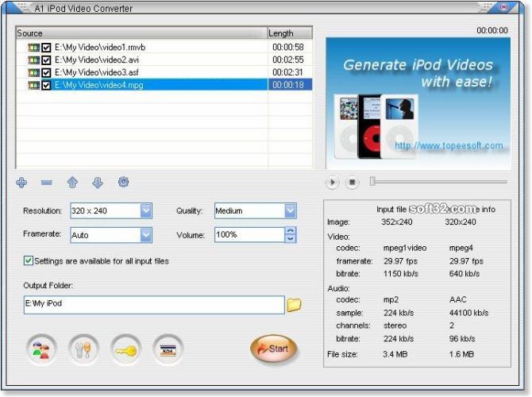
Task: Uncheck video3.asf checkbox
Action: pos(46,72)
